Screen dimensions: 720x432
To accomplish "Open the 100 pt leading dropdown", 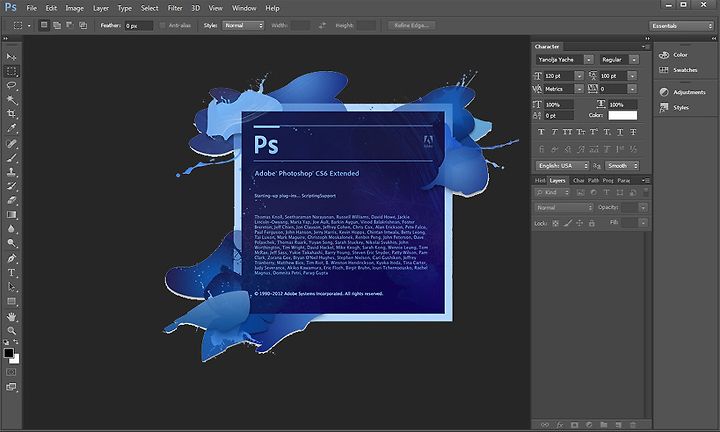I will [x=633, y=76].
